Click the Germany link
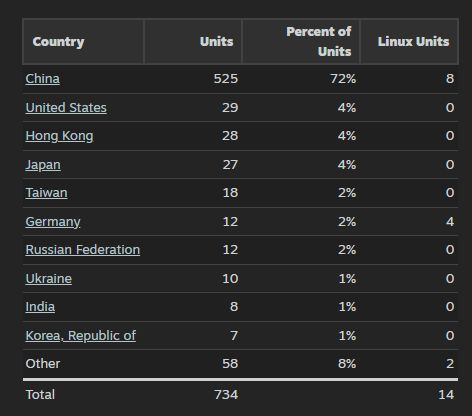The height and width of the screenshot is (416, 472). click(x=53, y=222)
